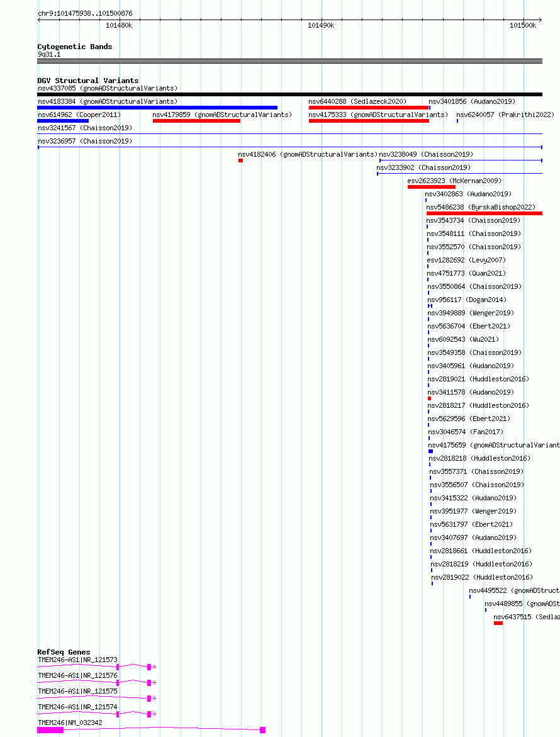
Task: Open TMEM246-AS1|NR_121574 transcript label
Action: pos(77,707)
